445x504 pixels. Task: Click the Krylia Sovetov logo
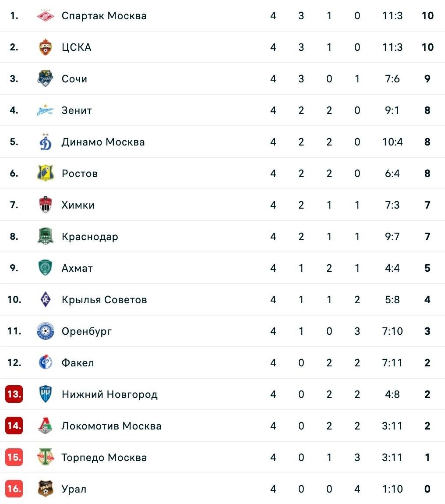pos(45,299)
